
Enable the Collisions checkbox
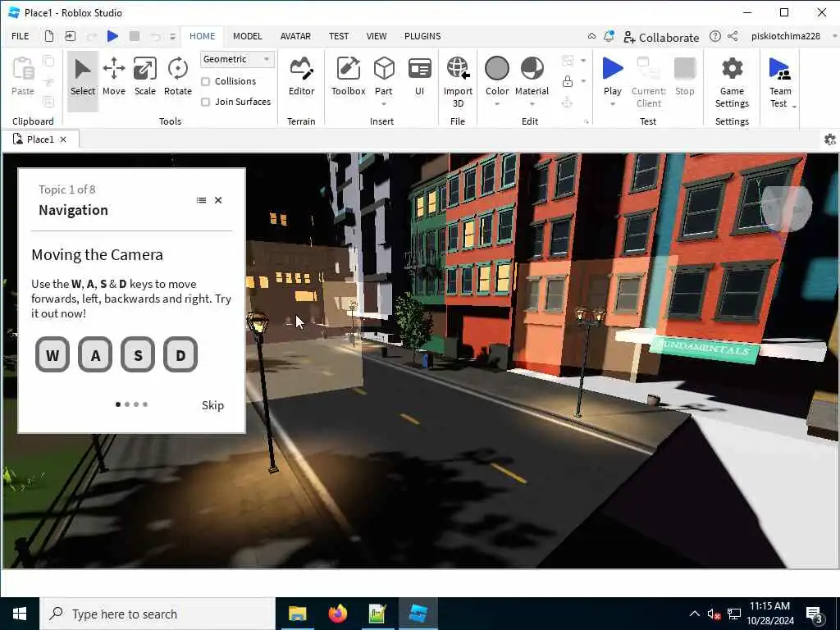tap(205, 81)
